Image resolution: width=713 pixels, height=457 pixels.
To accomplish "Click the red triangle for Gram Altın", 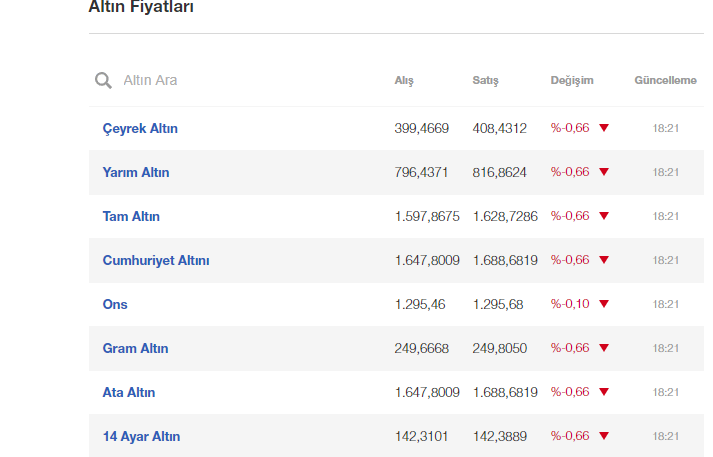I will 604,348.
